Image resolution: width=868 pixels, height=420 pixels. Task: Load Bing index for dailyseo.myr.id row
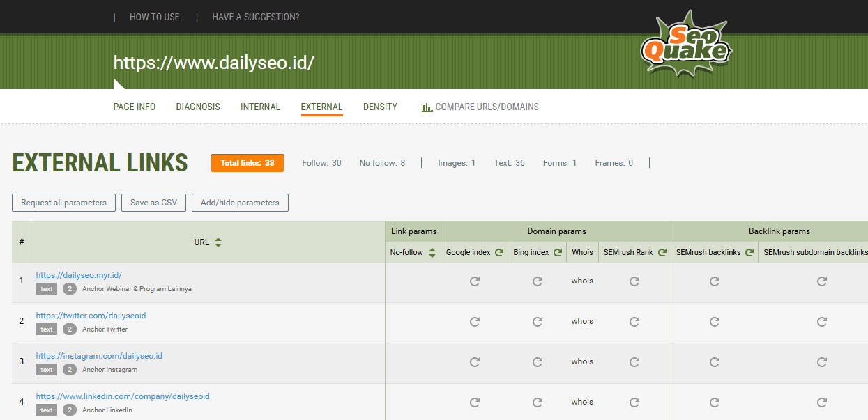tap(538, 281)
